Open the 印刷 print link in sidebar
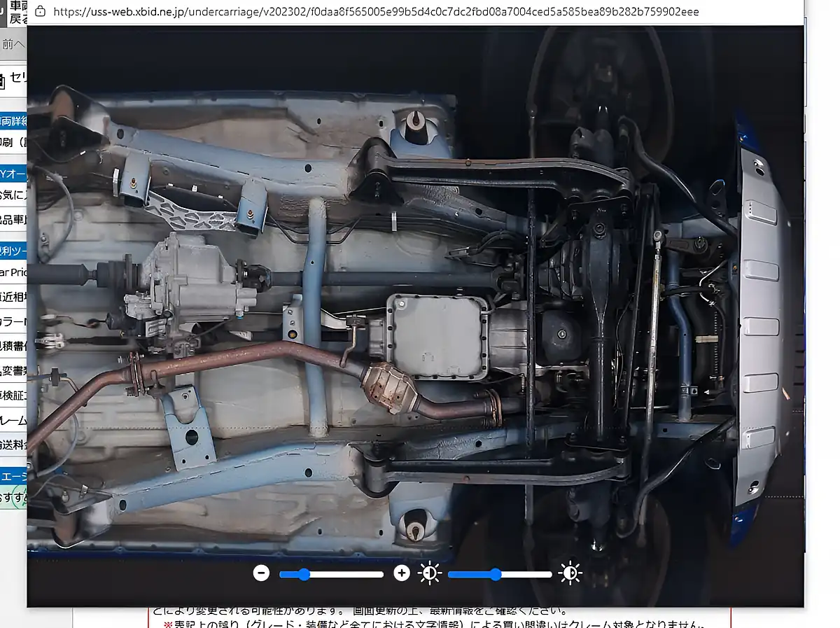The width and height of the screenshot is (840, 628). click(13, 142)
